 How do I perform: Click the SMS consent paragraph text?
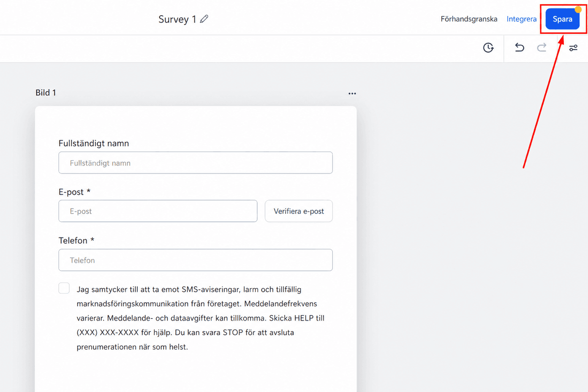point(201,318)
